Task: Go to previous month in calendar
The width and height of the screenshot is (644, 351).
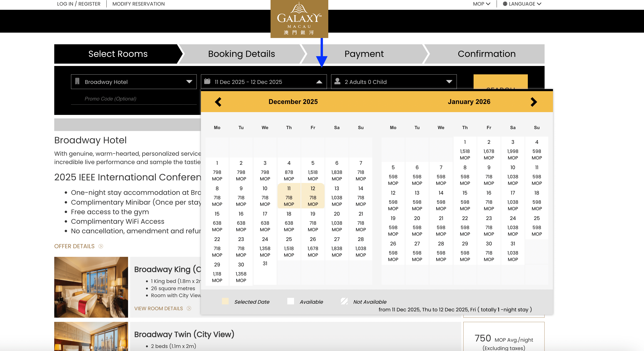Action: 218,102
